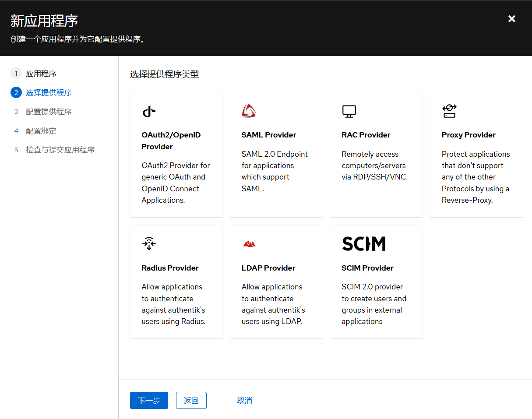Click the 取消 link
The height and width of the screenshot is (419, 532).
pos(244,401)
